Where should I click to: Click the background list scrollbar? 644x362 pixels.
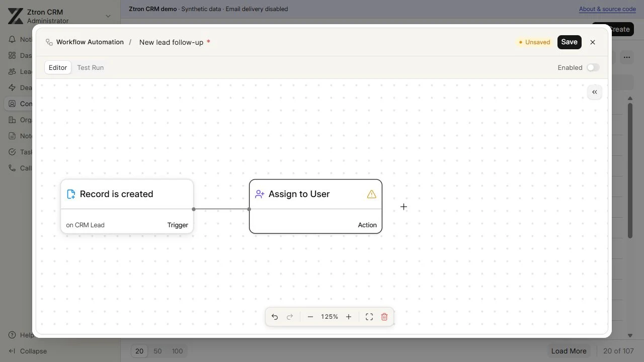point(630,171)
